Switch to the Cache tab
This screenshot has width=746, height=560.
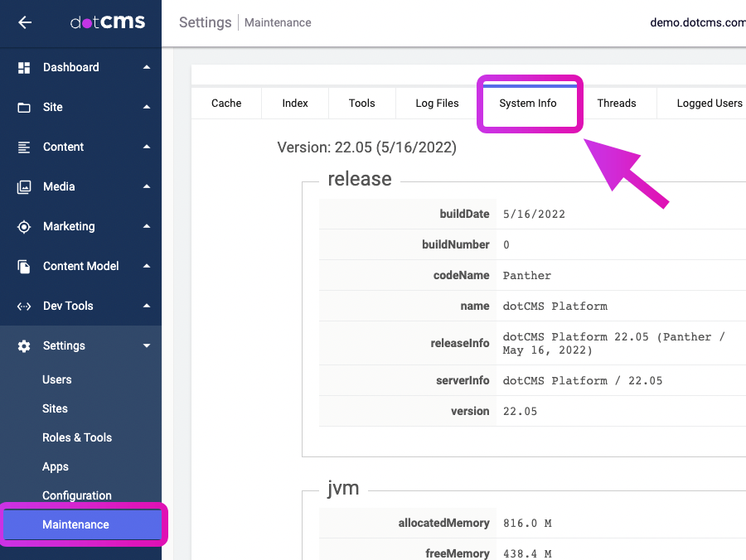[226, 104]
